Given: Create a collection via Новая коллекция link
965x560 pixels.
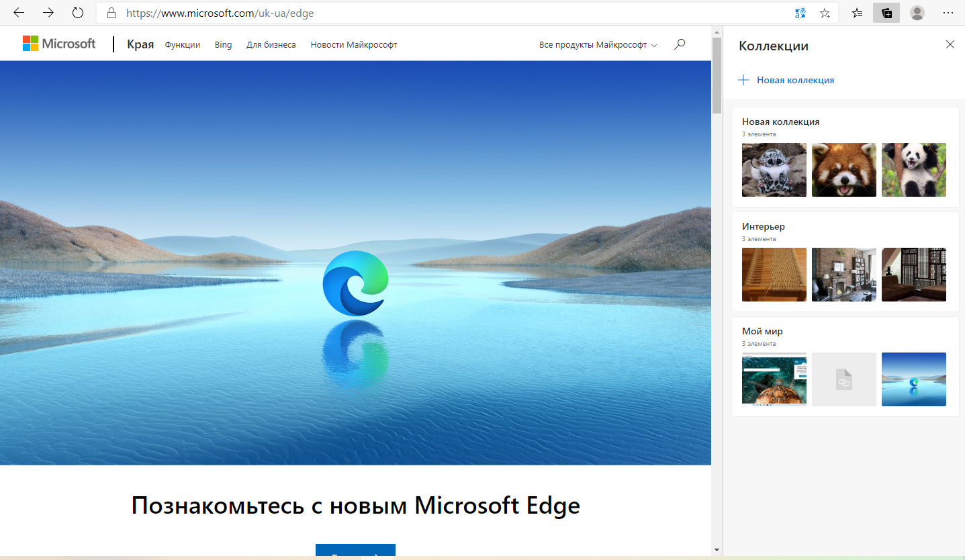Looking at the screenshot, I should 796,80.
